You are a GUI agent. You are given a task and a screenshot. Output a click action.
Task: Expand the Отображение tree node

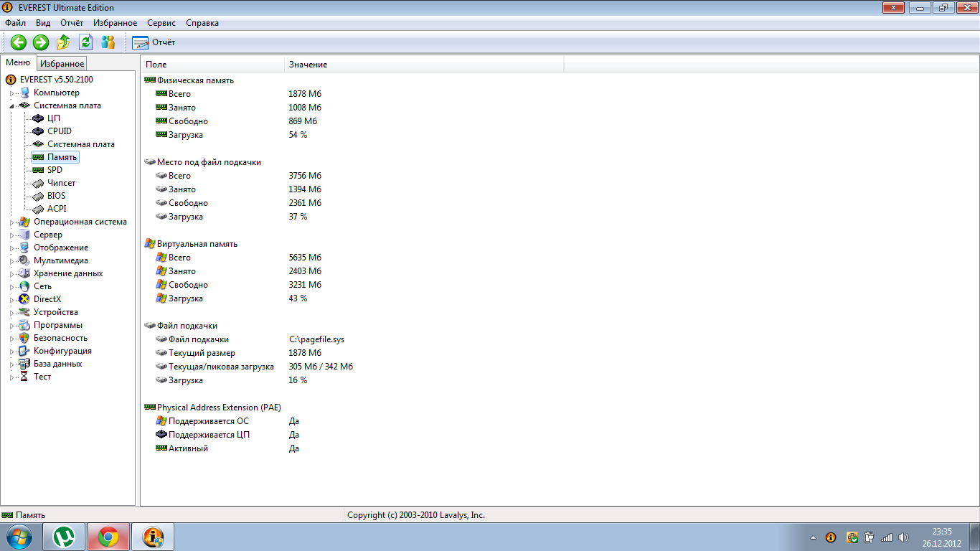tap(11, 248)
